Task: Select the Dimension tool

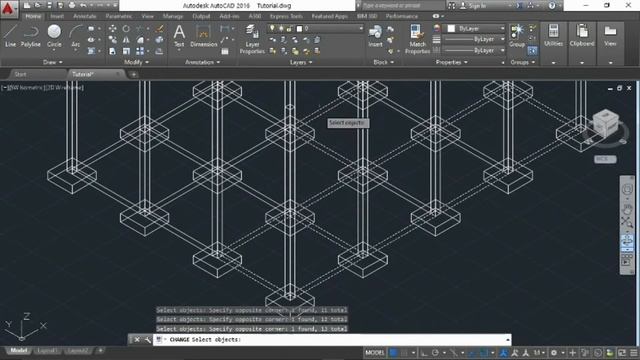Action: 203,36
